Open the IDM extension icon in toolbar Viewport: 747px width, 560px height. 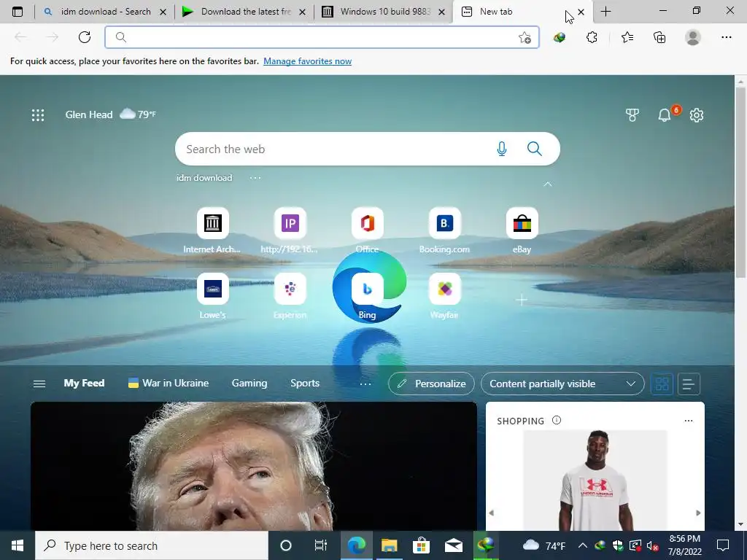[x=560, y=38]
